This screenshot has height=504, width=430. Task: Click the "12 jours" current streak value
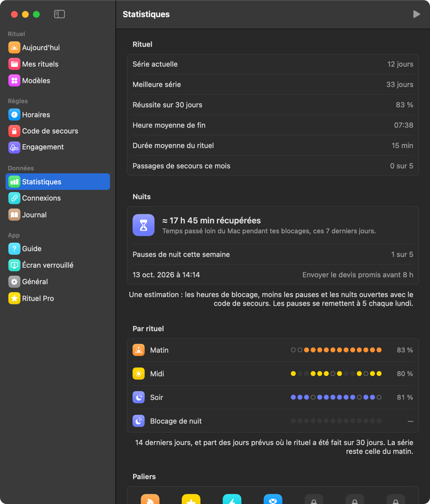[x=400, y=64]
